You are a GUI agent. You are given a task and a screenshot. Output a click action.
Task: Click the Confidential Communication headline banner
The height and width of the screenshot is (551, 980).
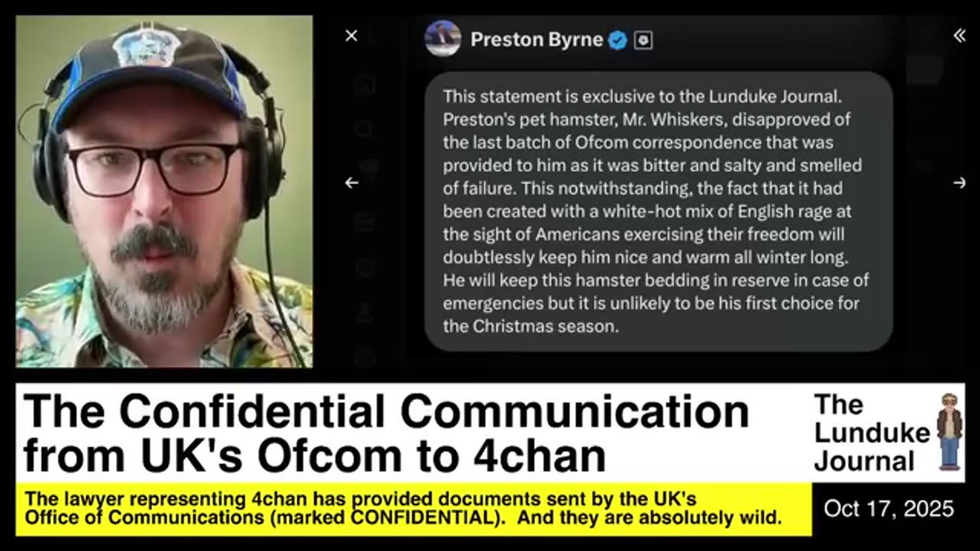[x=387, y=433]
